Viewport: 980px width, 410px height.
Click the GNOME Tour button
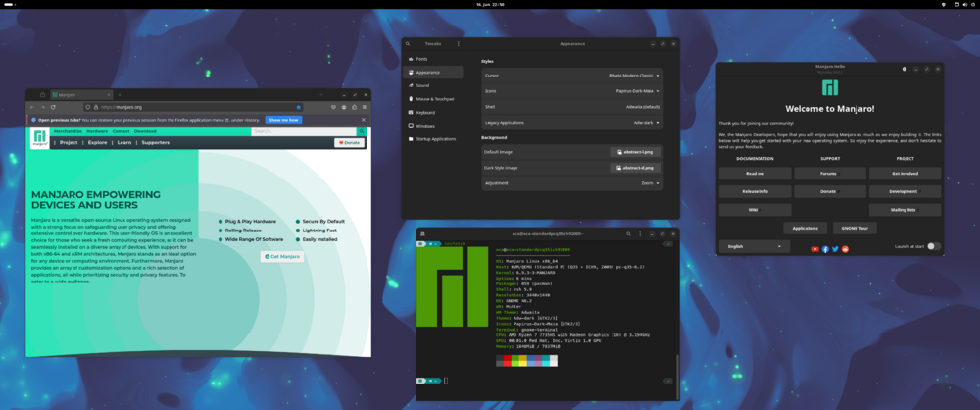pyautogui.click(x=855, y=228)
